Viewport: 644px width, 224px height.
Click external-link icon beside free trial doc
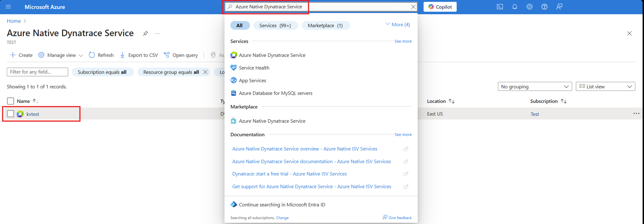406,174
